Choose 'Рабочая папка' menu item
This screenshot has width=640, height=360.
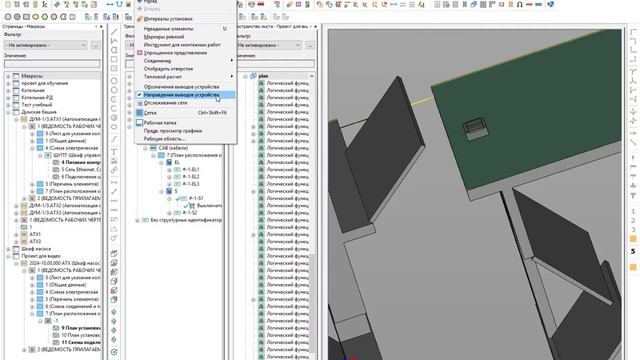(x=185, y=122)
